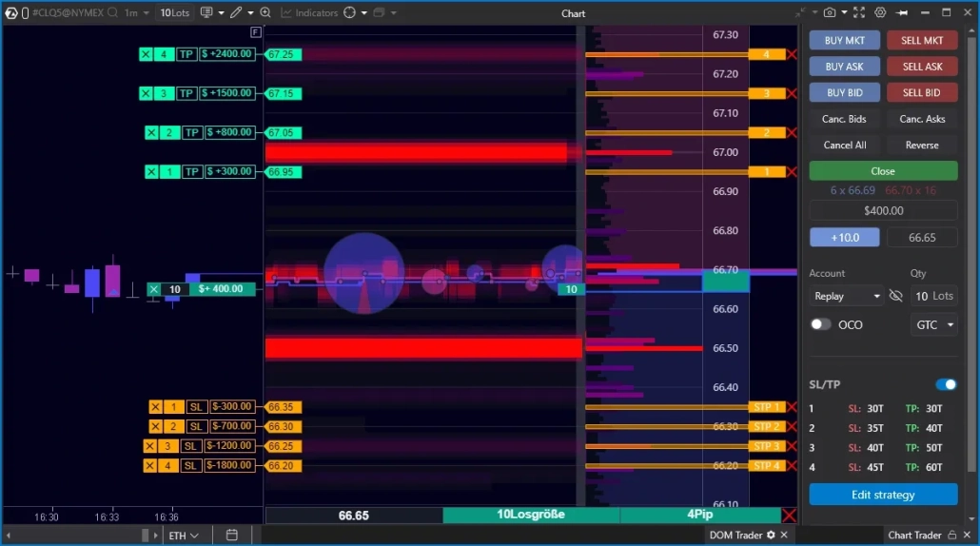The image size is (980, 546).
Task: Pin the chart window
Action: pyautogui.click(x=902, y=12)
